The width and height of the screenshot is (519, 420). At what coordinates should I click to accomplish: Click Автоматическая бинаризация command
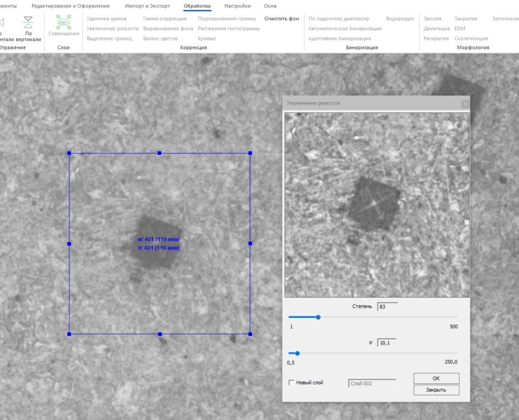point(345,28)
